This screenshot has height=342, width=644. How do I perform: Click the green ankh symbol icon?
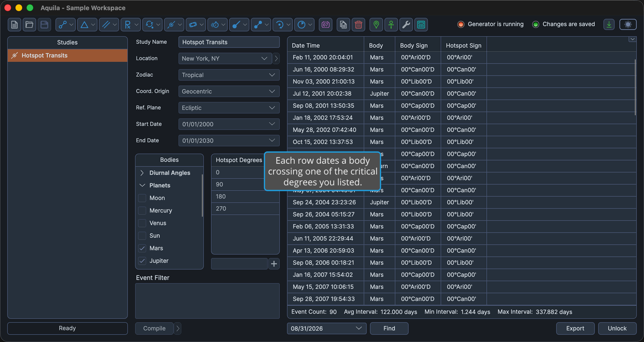pos(391,25)
